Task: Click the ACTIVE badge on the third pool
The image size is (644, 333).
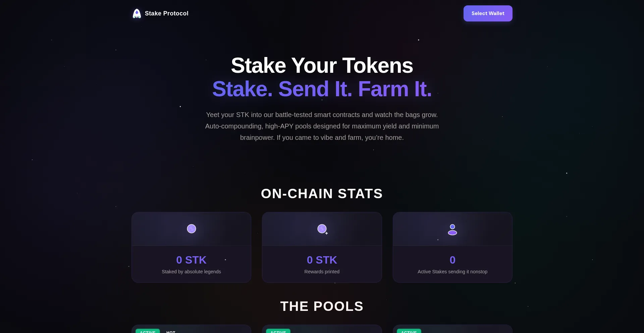Action: click(409, 331)
